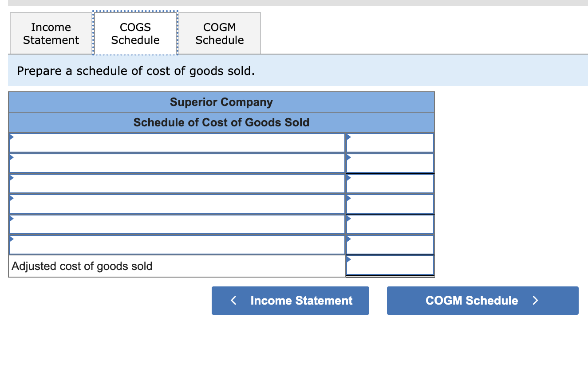Select third row amount field
Viewport: 588px width, 368px height.
pos(390,184)
